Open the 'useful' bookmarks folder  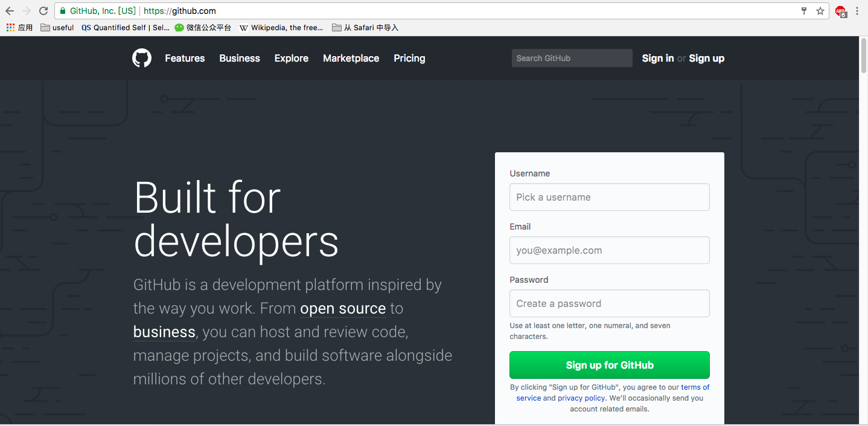coord(57,27)
